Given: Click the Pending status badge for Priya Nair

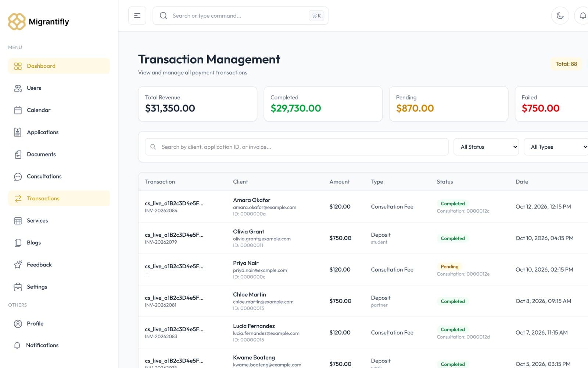Looking at the screenshot, I should [x=449, y=266].
